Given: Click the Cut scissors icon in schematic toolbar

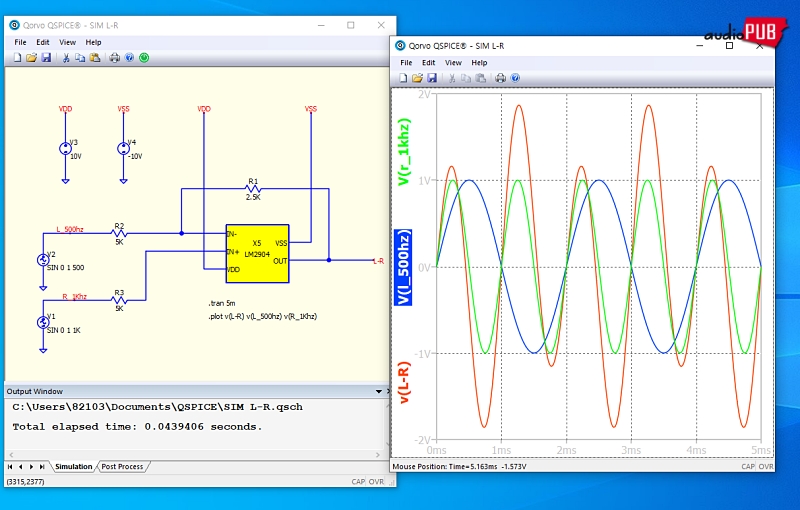Looking at the screenshot, I should (66, 58).
